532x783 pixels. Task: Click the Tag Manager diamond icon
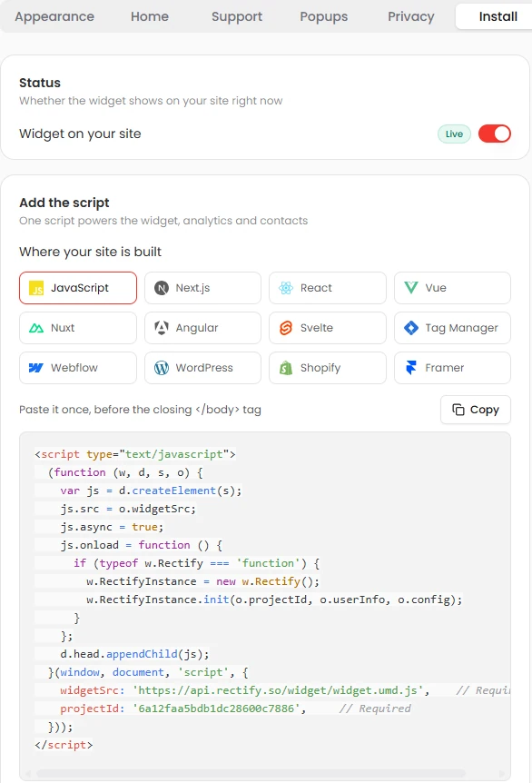pyautogui.click(x=410, y=328)
